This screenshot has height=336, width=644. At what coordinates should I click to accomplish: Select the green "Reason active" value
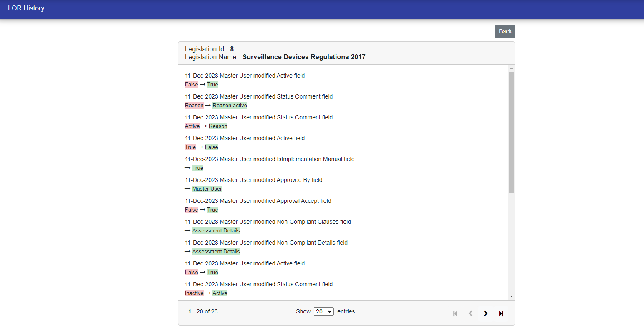230,106
